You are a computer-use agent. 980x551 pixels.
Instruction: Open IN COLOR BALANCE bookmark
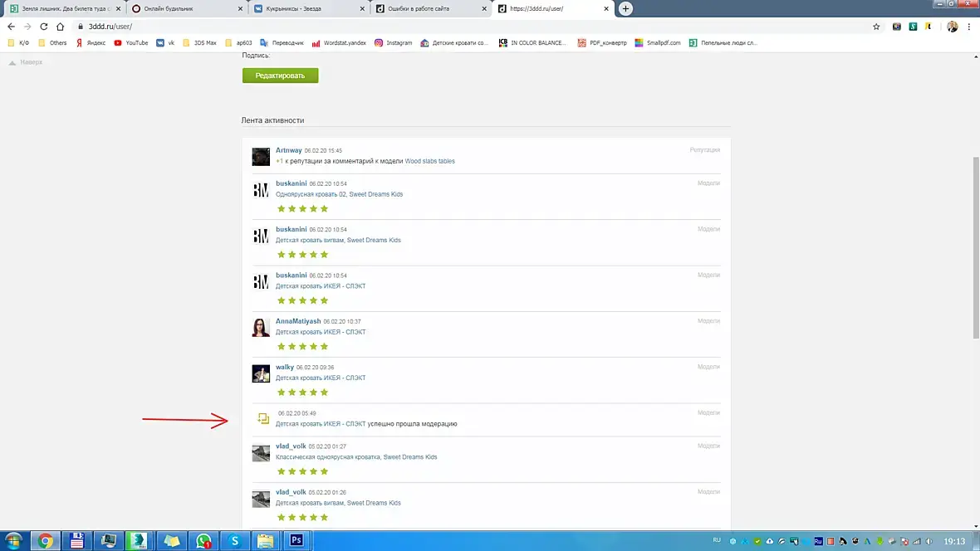click(x=532, y=43)
